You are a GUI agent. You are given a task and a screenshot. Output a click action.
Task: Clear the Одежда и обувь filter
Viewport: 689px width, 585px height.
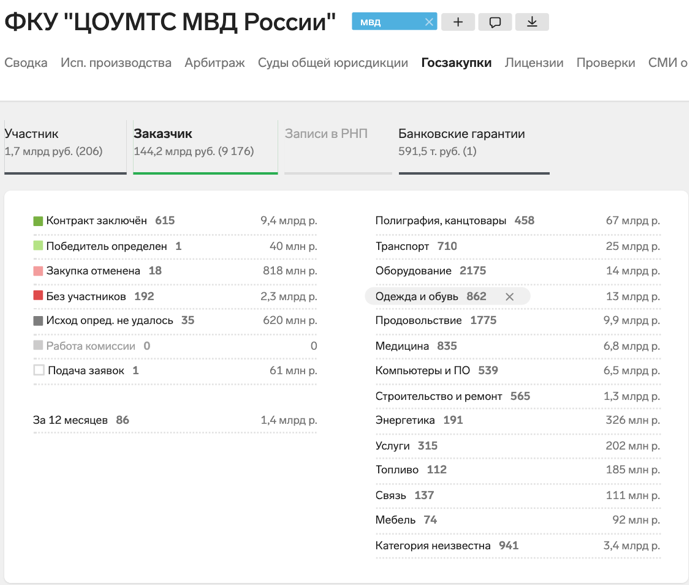509,297
